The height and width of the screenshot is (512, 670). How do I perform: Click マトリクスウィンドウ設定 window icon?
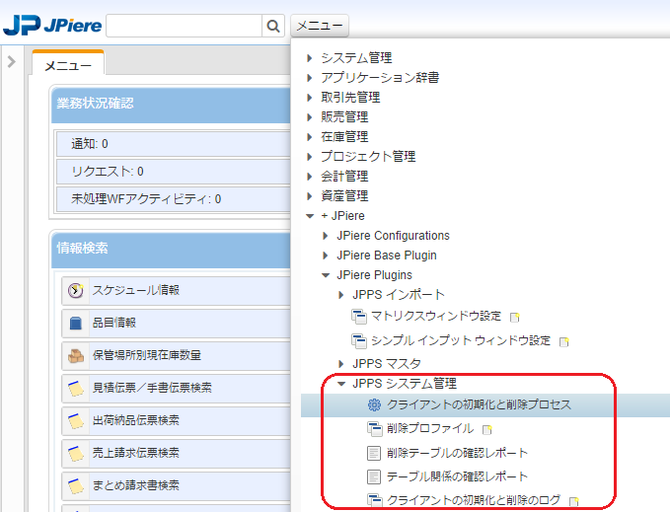click(359, 317)
